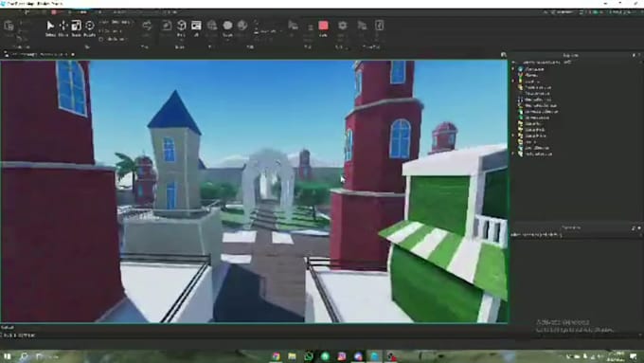Open File Explorer from the taskbar
This screenshot has height=363, width=644.
point(292,356)
